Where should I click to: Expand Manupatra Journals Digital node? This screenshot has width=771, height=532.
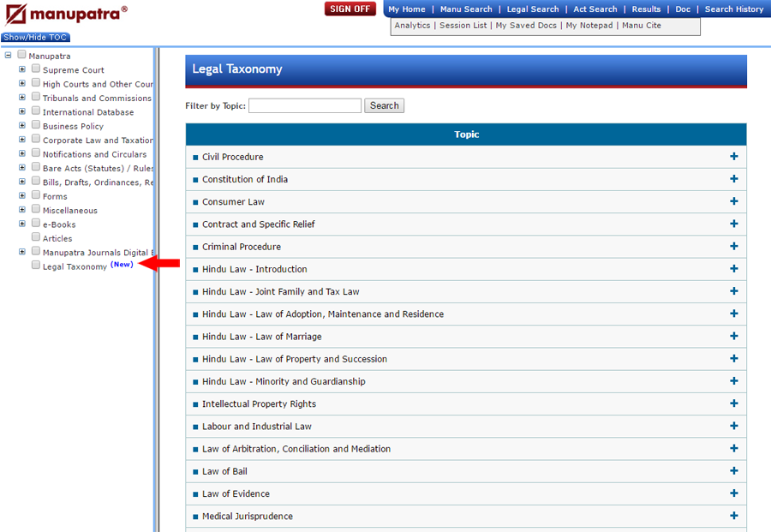(x=22, y=252)
